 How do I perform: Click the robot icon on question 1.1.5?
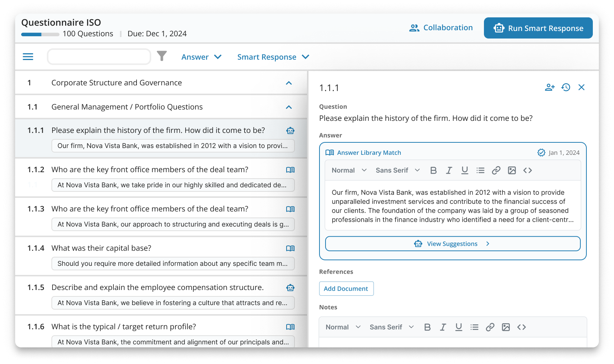pos(290,288)
